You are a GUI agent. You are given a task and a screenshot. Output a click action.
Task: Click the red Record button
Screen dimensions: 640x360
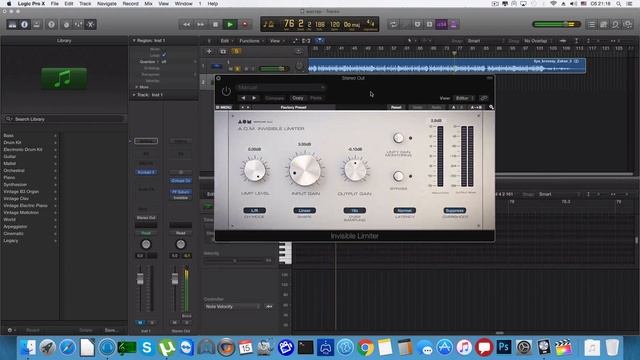click(245, 24)
